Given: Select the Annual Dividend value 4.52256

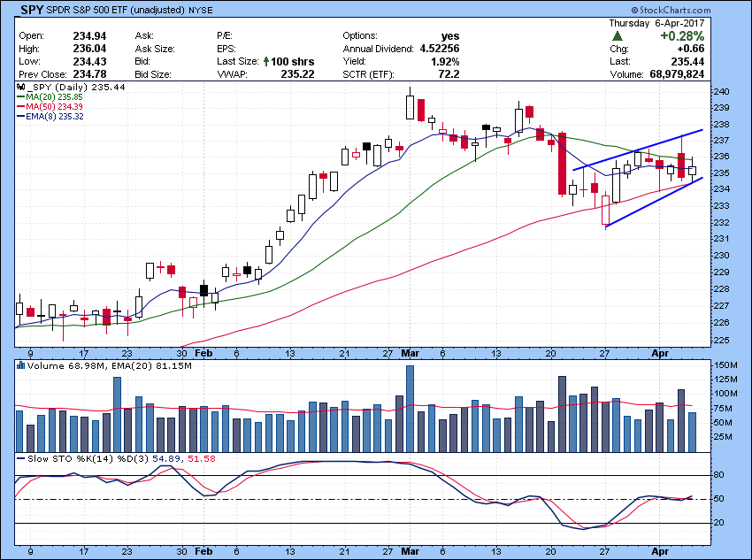Looking at the screenshot, I should point(440,49).
